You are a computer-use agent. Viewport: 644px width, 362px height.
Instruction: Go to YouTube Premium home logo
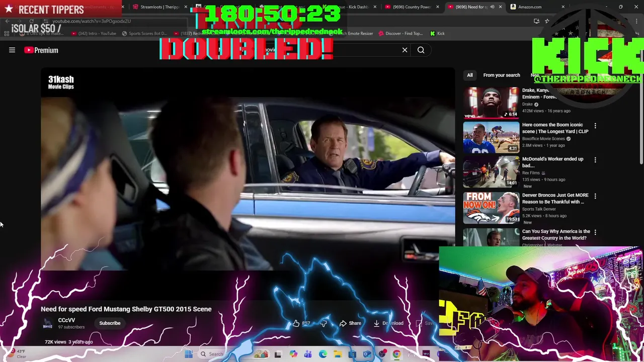(x=41, y=50)
